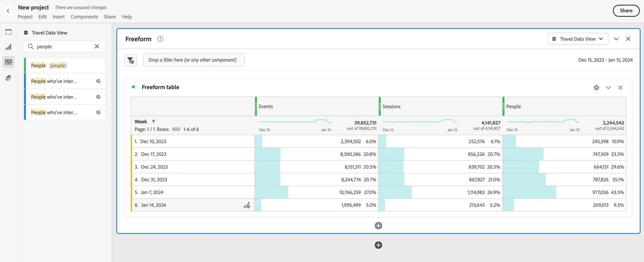Open the Insert menu
Image resolution: width=644 pixels, height=262 pixels.
[x=59, y=17]
